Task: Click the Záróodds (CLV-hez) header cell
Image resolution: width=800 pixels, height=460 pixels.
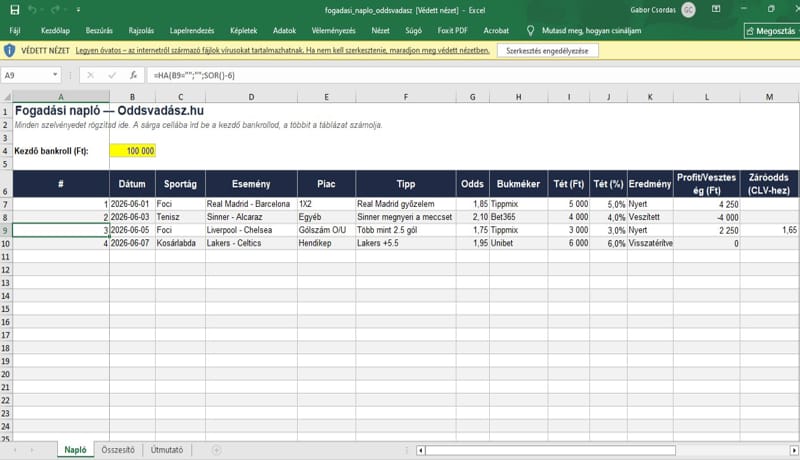Action: (x=769, y=184)
